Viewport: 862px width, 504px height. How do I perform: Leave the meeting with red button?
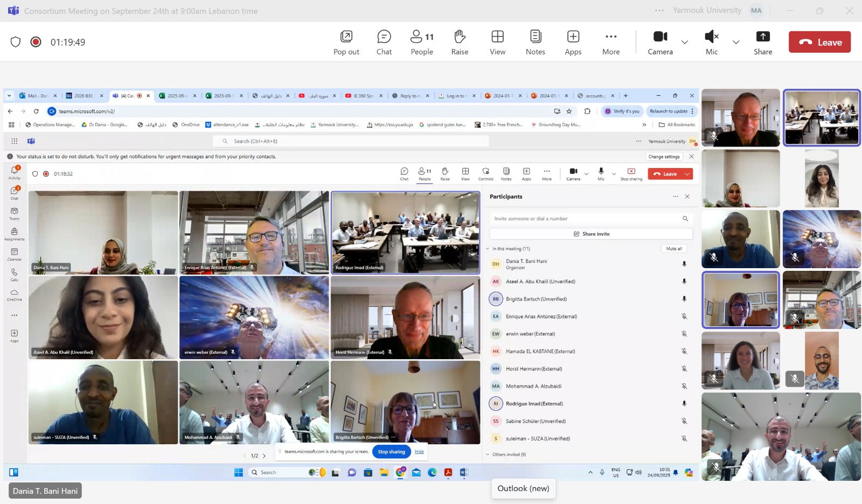(819, 42)
